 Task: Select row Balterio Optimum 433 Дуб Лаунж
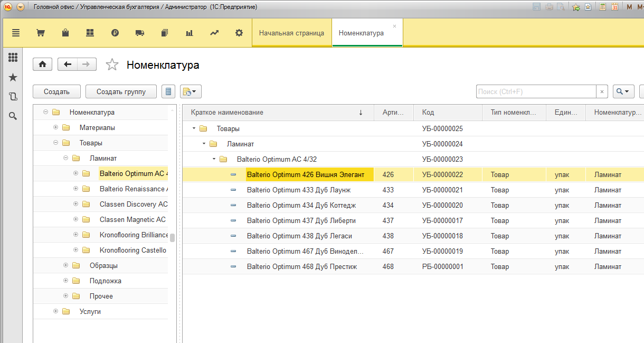pos(413,190)
